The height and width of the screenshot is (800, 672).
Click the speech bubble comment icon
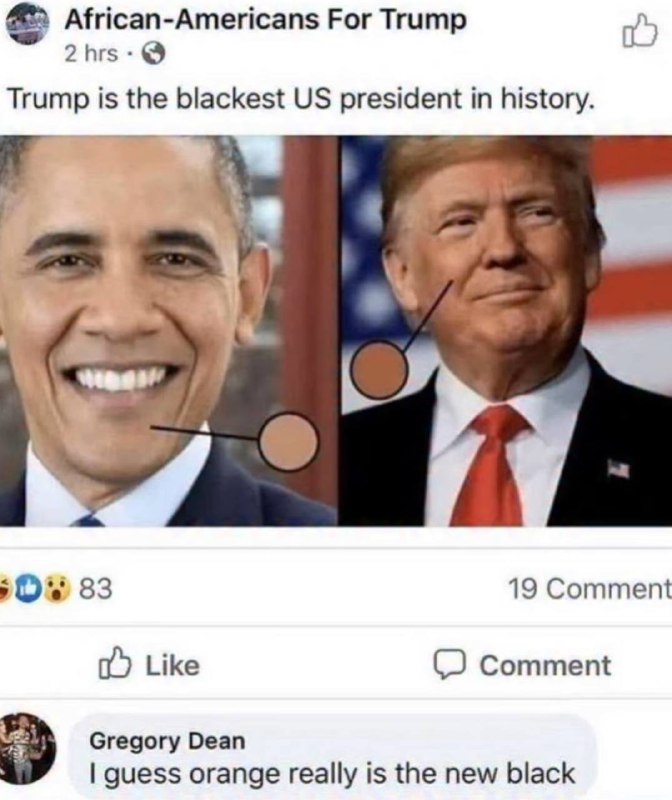[x=449, y=665]
